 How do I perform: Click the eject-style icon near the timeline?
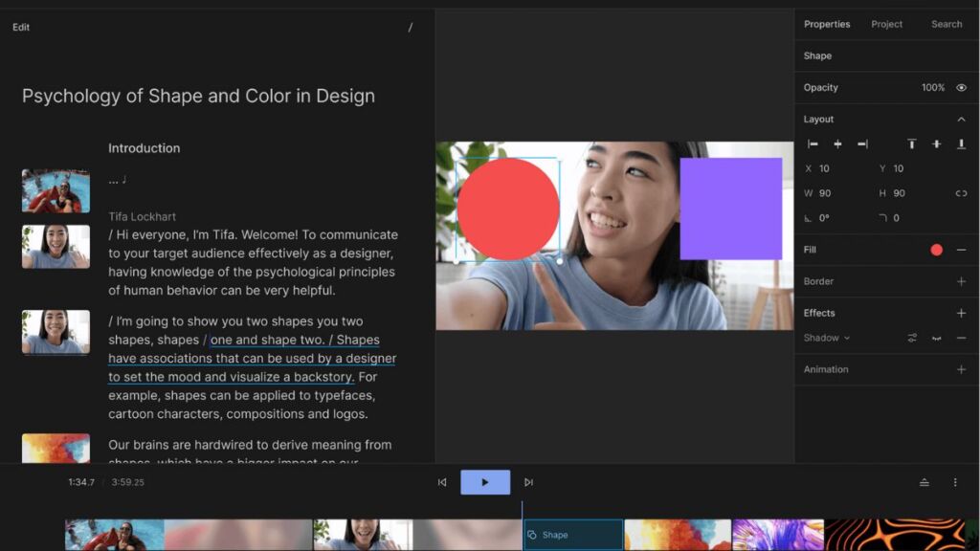[x=924, y=482]
